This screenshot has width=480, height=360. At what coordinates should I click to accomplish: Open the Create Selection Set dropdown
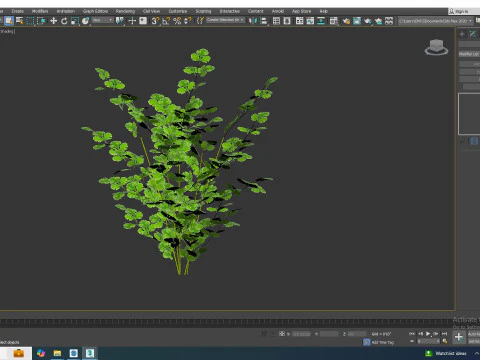point(225,20)
